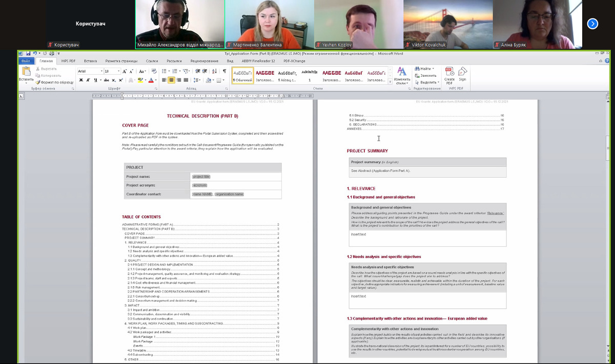Viewport: 615px width, 364px height.
Task: Toggle show paragraph marks pilcrow button
Action: 223,71
